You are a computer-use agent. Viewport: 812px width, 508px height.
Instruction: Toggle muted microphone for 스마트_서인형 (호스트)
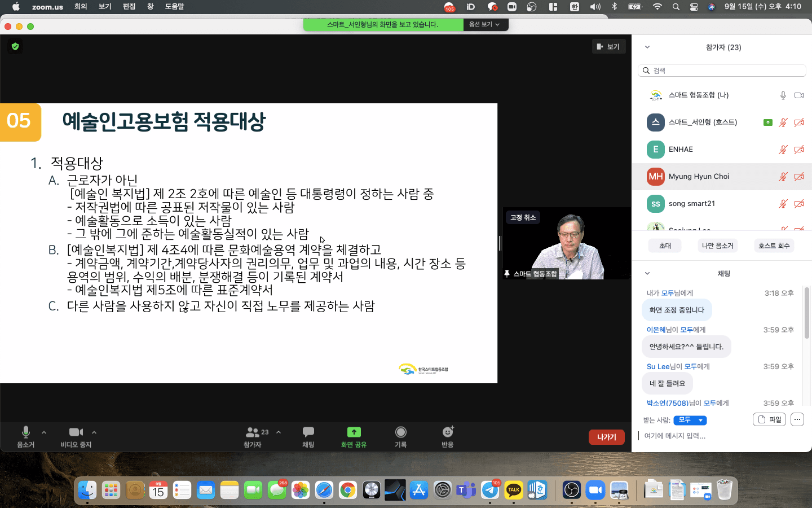coord(783,122)
